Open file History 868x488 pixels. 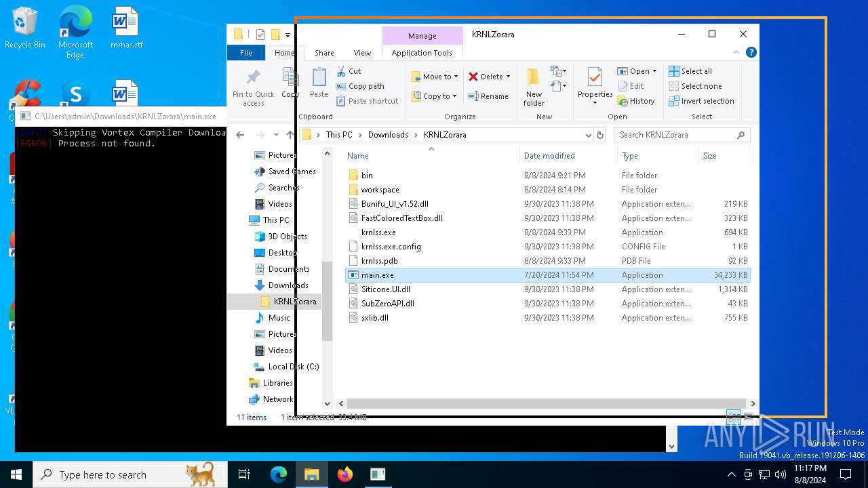[636, 101]
